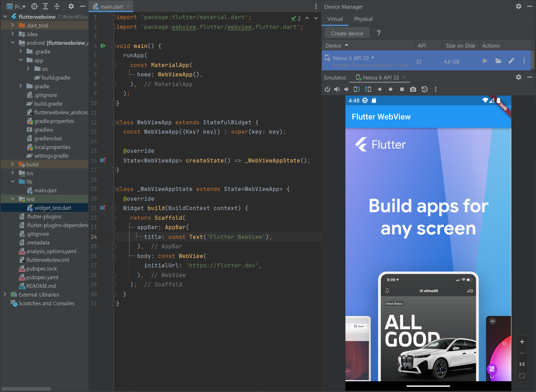Image resolution: width=536 pixels, height=392 pixels.
Task: Click emulator Back button
Action: [x=379, y=89]
